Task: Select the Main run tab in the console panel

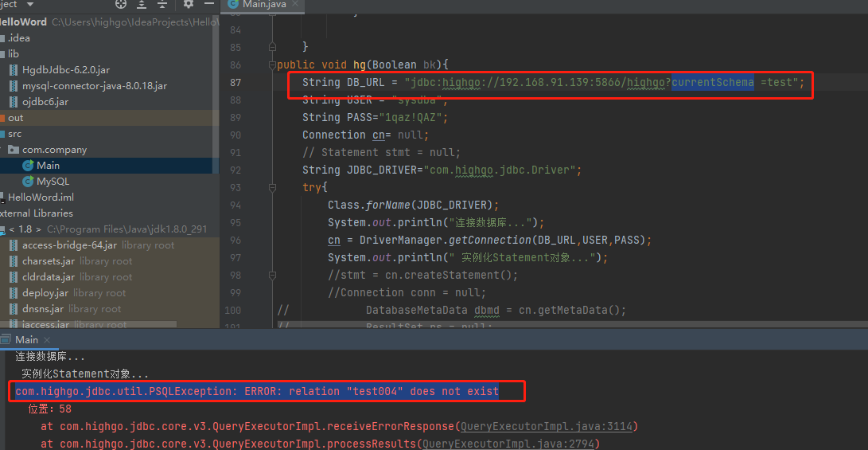Action: click(26, 340)
